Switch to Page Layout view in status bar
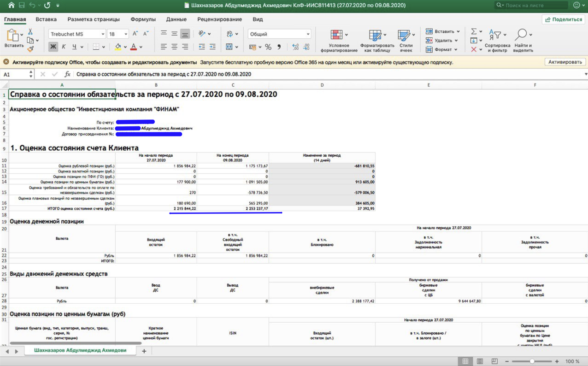This screenshot has height=366, width=588. [480, 361]
